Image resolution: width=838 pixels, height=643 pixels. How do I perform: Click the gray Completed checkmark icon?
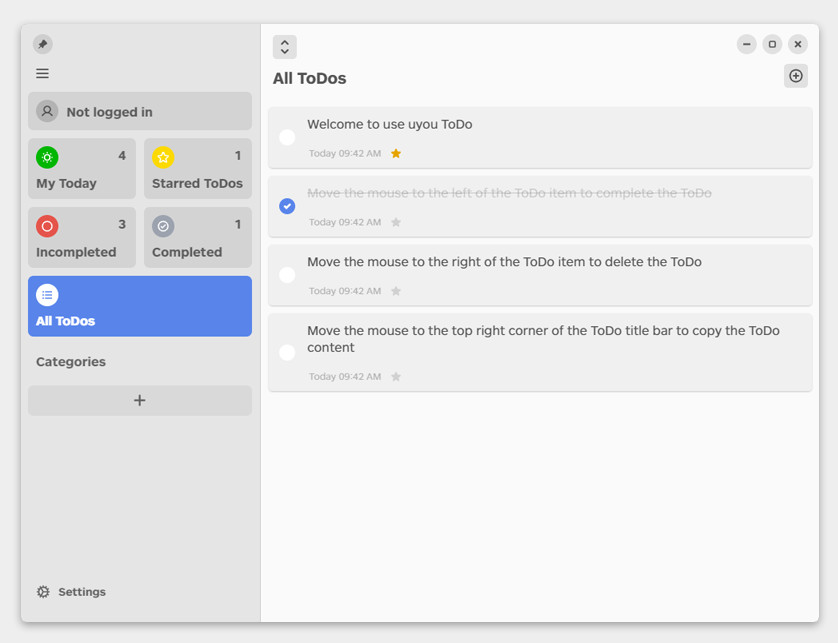tap(163, 226)
